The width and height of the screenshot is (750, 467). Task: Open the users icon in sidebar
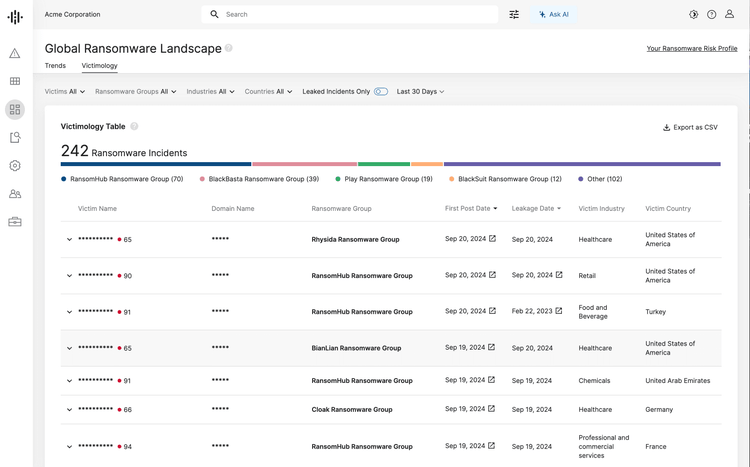15,194
